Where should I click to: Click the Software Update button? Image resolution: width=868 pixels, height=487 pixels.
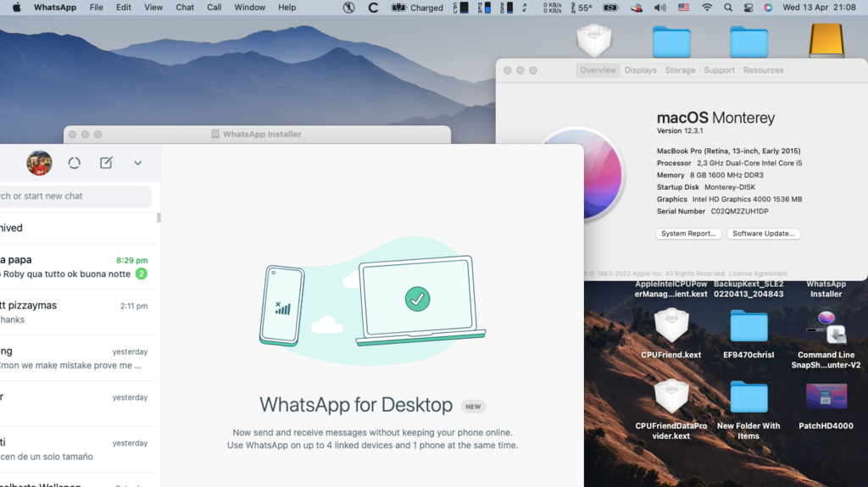pos(763,234)
